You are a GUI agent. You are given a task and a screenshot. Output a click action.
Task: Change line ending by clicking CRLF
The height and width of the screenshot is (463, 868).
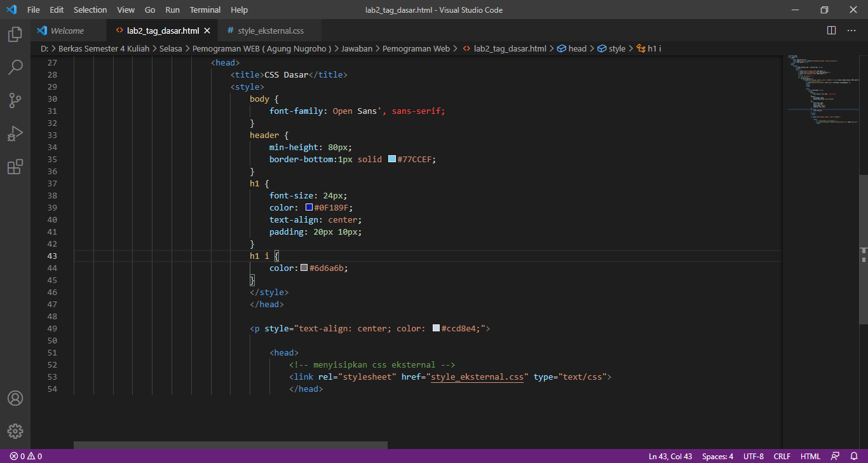click(x=782, y=456)
